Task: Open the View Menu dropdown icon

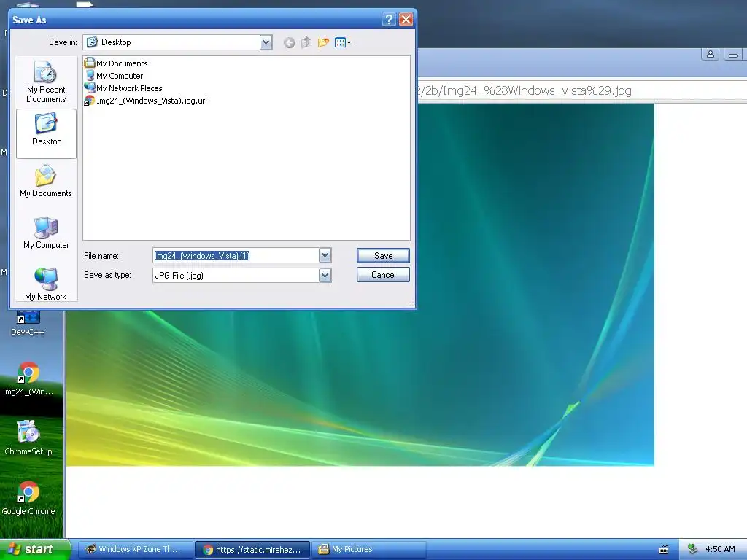Action: (x=343, y=42)
